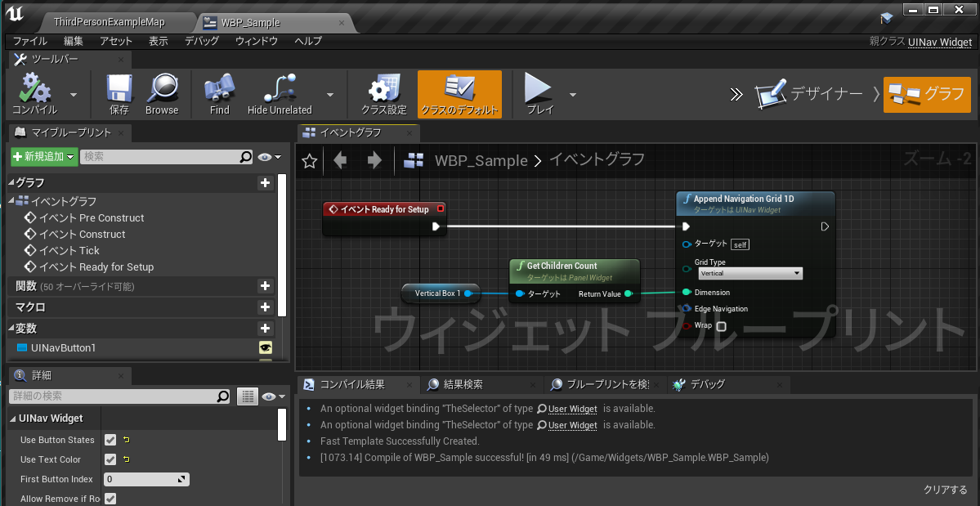Toggle the Wrap checkbox on node
The image size is (980, 506).
(721, 326)
